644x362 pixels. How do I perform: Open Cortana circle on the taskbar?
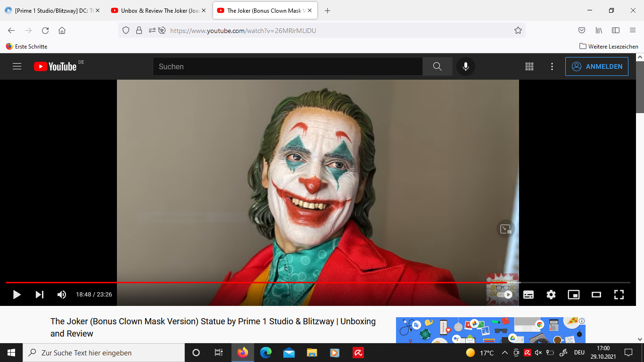click(x=196, y=353)
